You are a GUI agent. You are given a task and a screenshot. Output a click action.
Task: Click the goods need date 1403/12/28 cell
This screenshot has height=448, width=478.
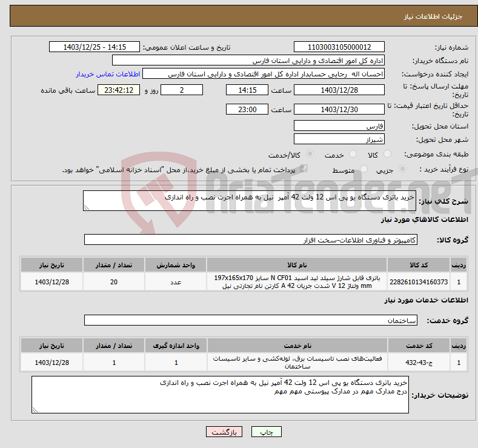[x=52, y=282]
